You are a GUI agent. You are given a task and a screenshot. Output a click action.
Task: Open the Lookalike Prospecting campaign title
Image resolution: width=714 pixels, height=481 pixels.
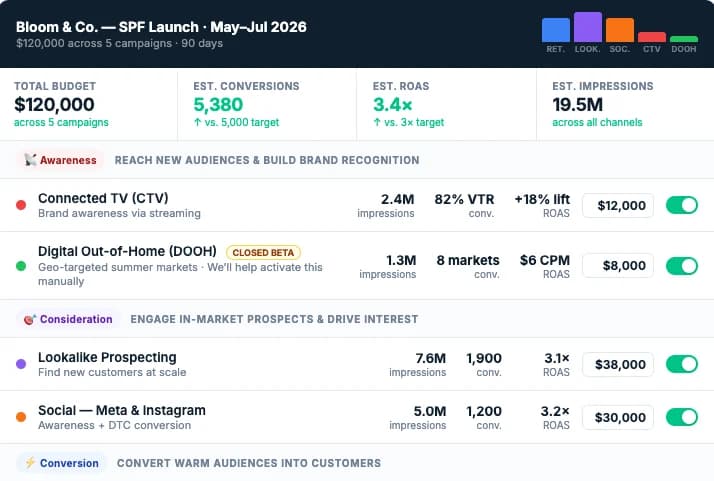pyautogui.click(x=107, y=358)
